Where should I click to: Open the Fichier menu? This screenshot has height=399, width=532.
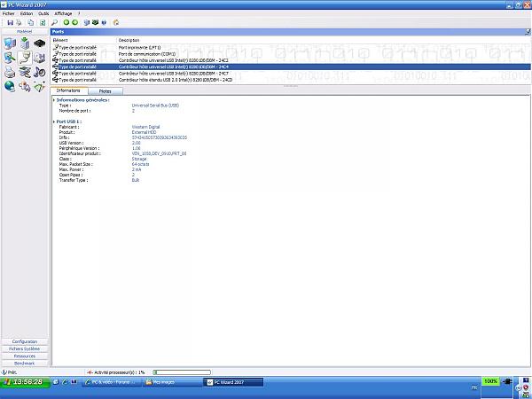9,13
